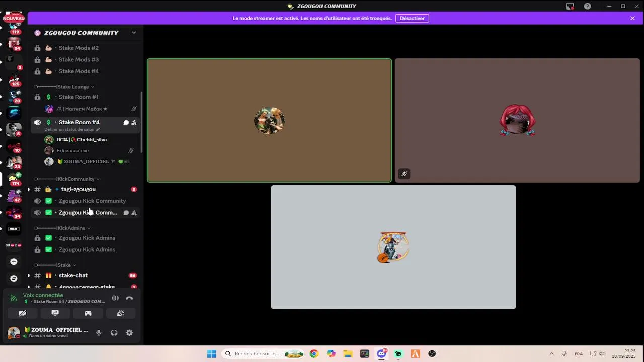Start an activity with gamepad icon
This screenshot has height=362, width=644.
point(88,313)
